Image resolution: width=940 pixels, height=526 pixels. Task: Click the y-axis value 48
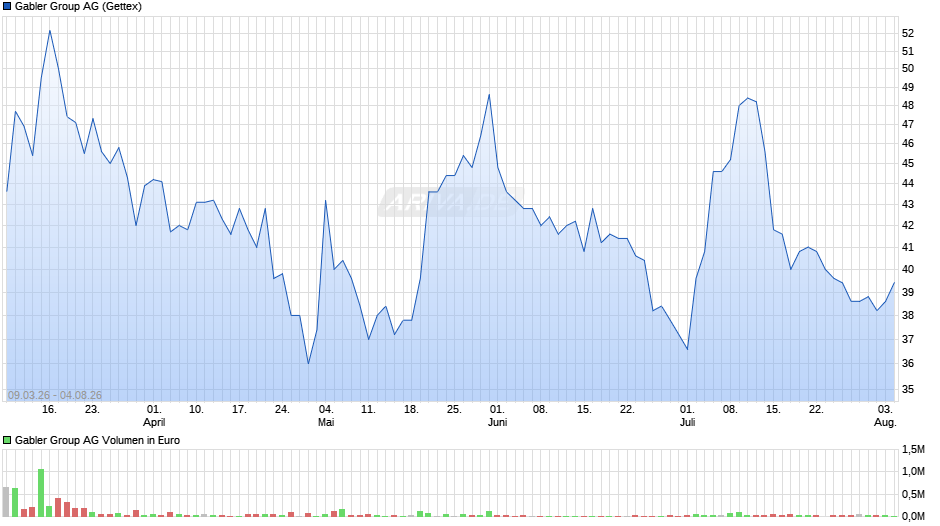click(908, 106)
